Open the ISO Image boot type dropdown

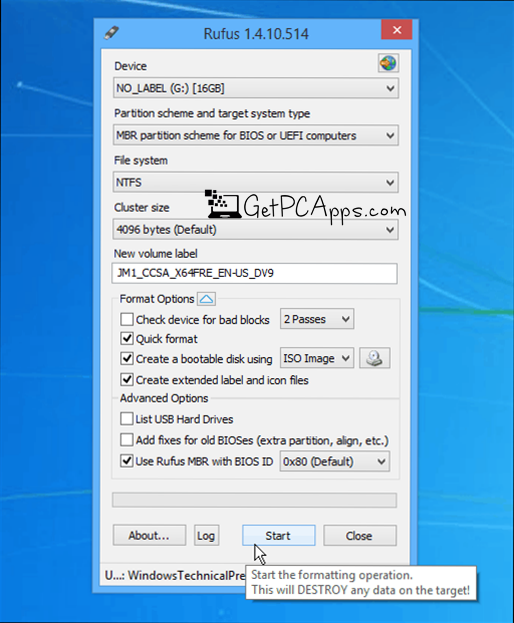(317, 358)
